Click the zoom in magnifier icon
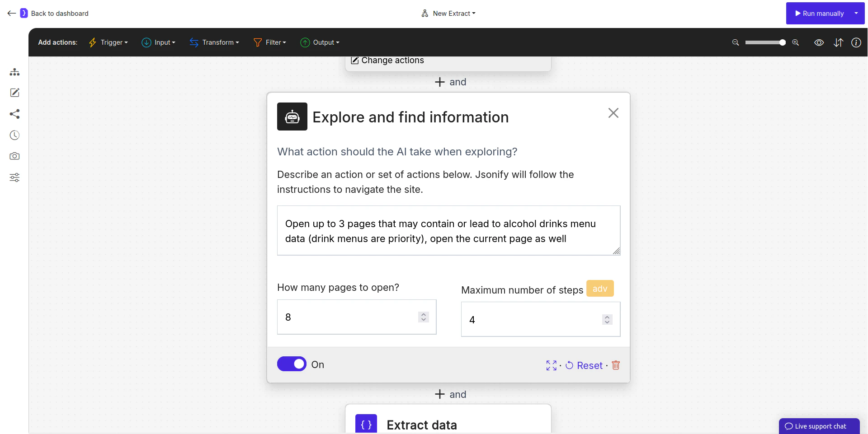The height and width of the screenshot is (434, 868). [x=796, y=42]
